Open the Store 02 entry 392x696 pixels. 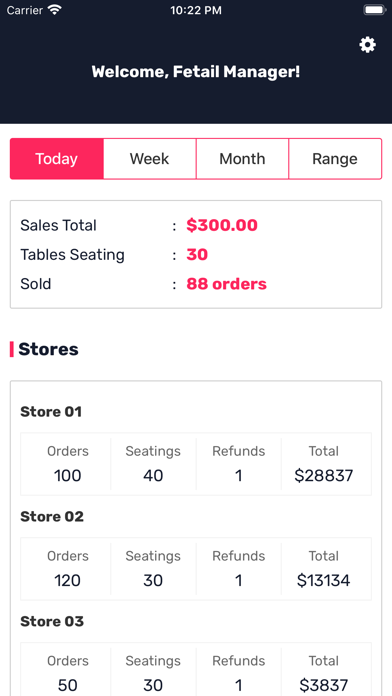click(x=52, y=517)
